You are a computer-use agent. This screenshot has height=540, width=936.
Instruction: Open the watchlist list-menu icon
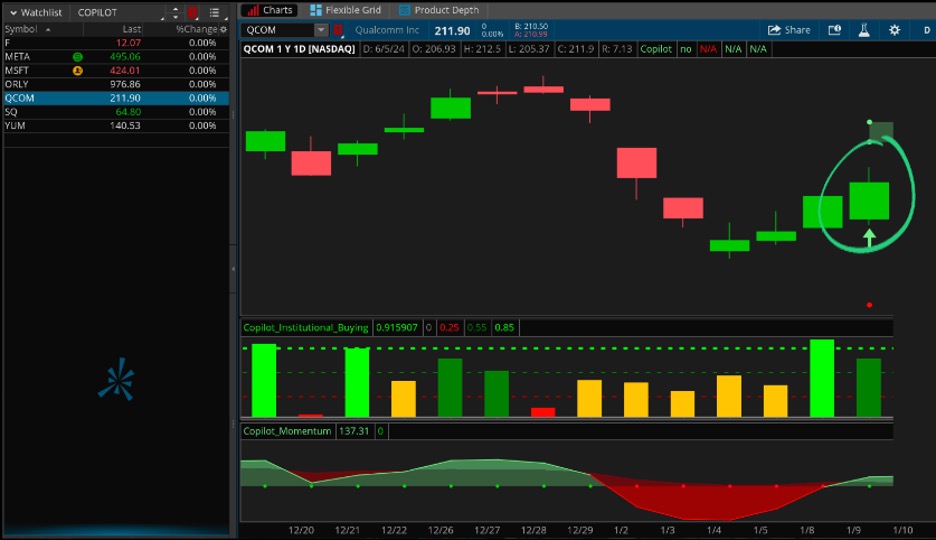click(x=215, y=13)
